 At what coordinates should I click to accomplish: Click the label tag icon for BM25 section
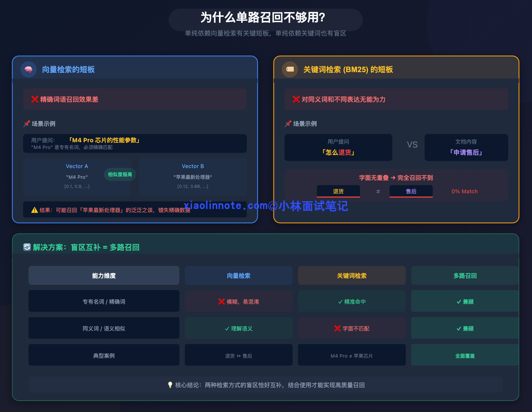pos(290,69)
